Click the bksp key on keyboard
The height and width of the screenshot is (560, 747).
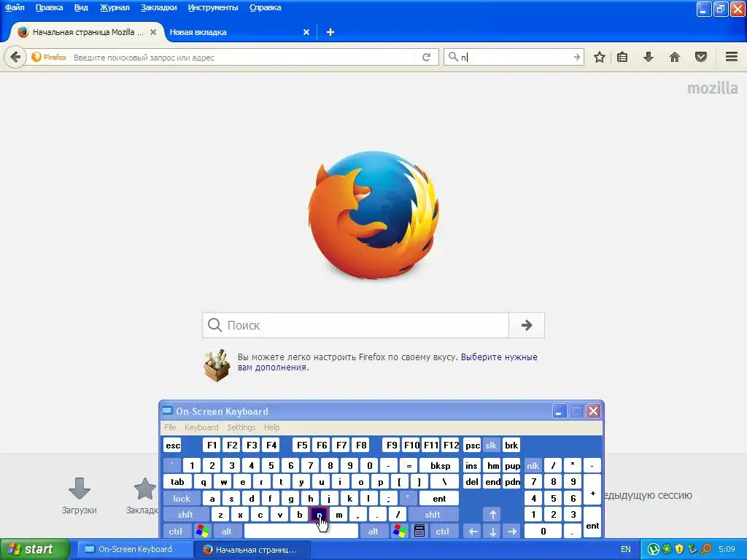pos(440,466)
